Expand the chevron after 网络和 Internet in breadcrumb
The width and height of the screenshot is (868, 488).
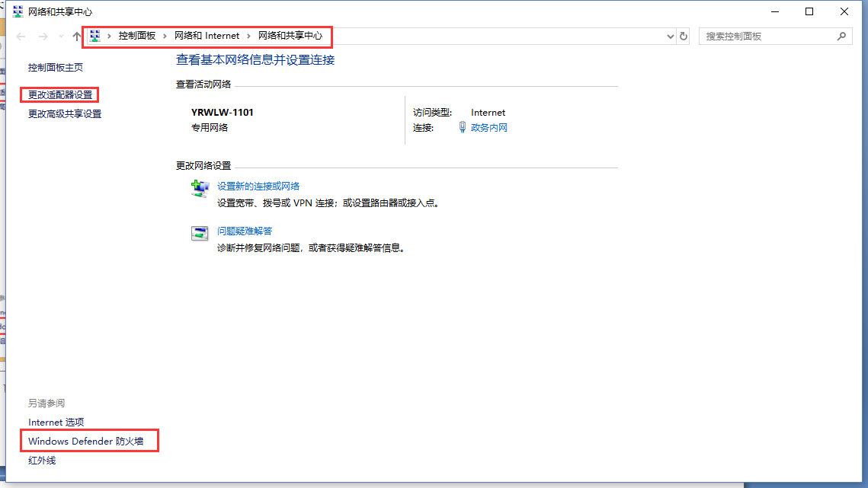(x=248, y=36)
